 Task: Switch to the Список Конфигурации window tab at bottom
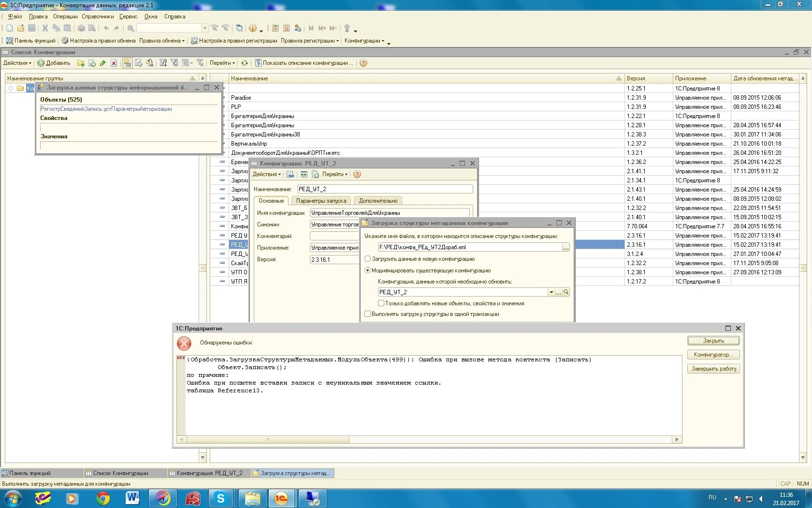point(125,473)
